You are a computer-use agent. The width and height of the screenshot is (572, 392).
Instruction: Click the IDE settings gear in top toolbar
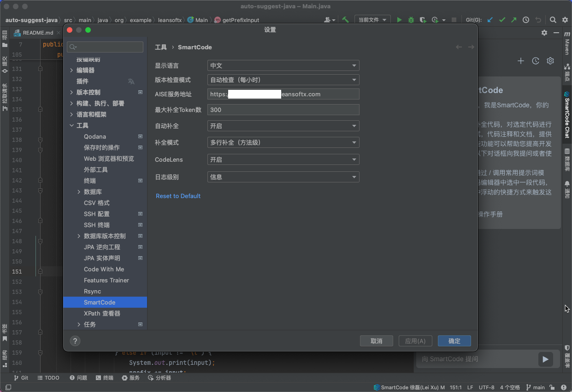coord(565,20)
